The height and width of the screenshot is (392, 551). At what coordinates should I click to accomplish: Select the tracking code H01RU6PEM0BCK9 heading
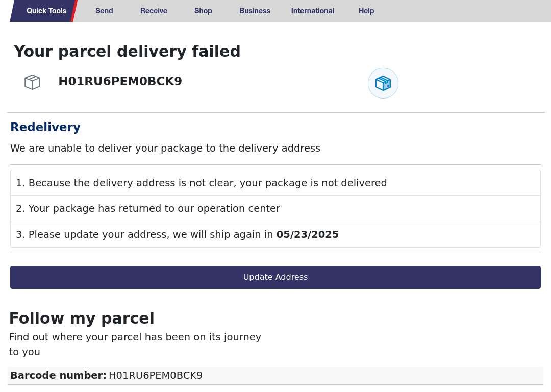(120, 81)
